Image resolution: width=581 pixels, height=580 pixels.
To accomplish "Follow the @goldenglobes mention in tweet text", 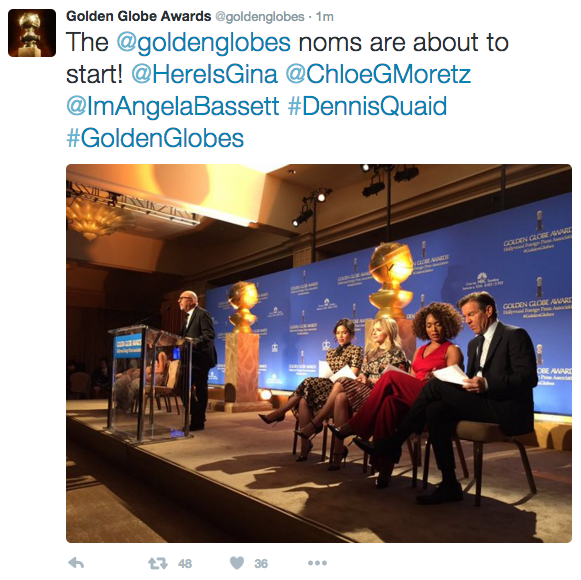I will tap(203, 42).
